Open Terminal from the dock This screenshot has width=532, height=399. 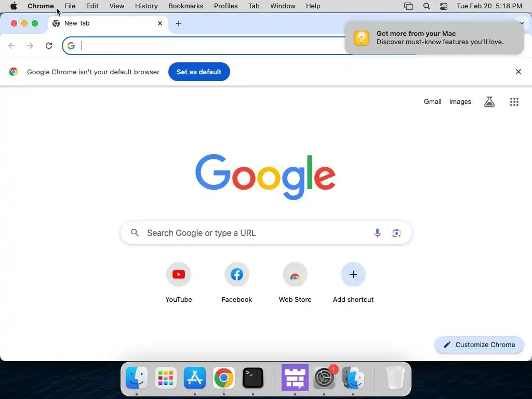(253, 378)
